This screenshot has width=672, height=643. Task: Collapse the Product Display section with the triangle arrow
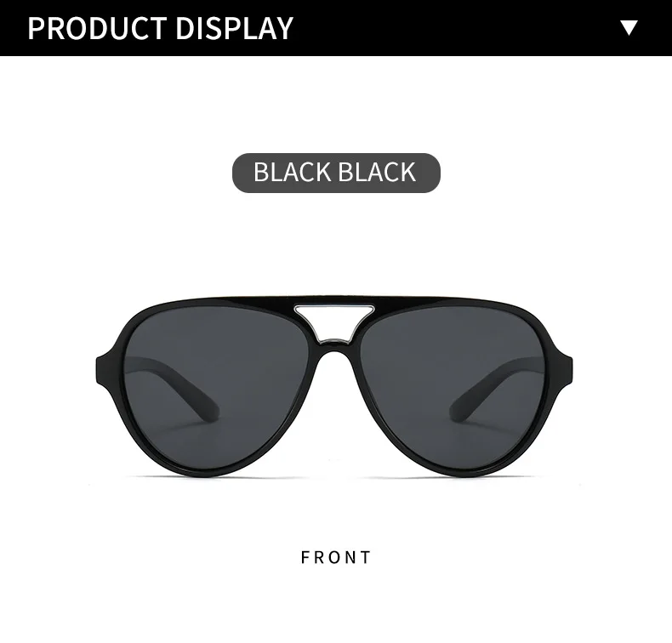click(629, 28)
